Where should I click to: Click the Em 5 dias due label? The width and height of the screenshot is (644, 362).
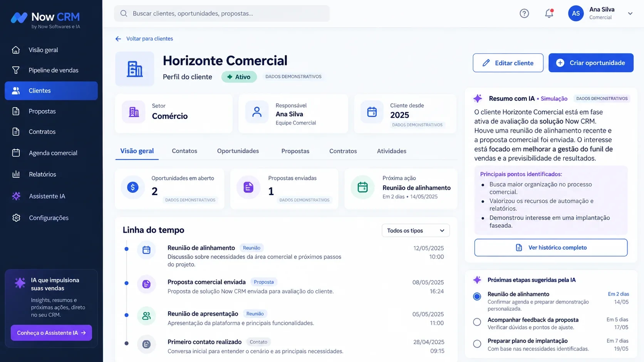(617, 320)
